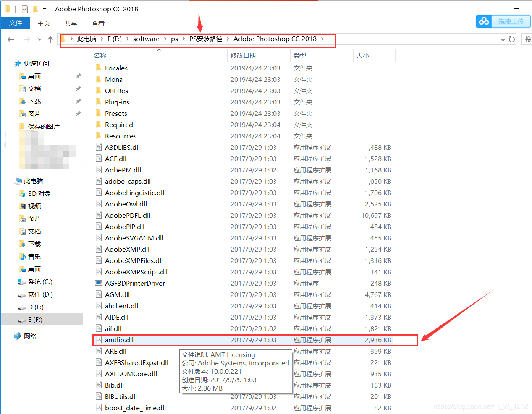Screen dimensions: 532x414
Task: Select 3D 对象 in navigation pane
Action: click(x=39, y=194)
